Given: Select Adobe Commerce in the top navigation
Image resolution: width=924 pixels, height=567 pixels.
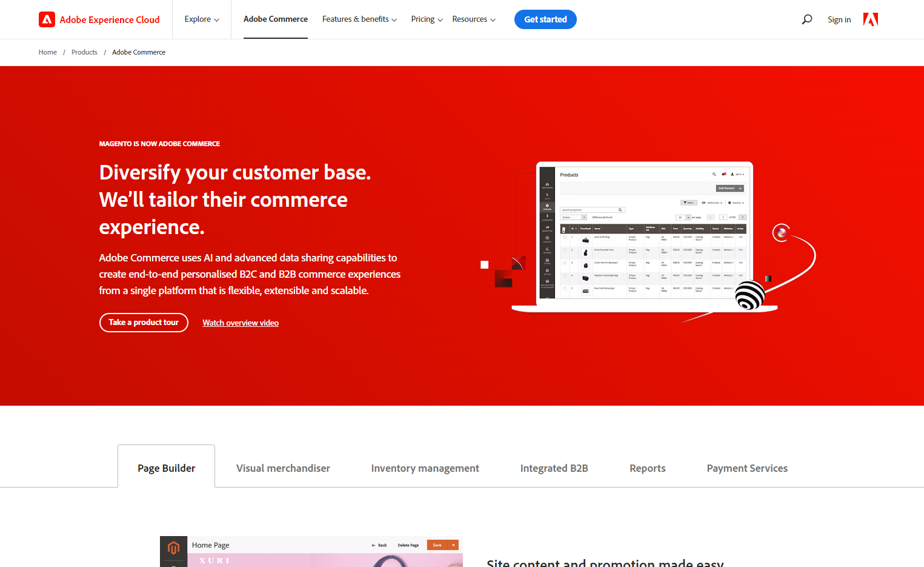Looking at the screenshot, I should click(276, 19).
